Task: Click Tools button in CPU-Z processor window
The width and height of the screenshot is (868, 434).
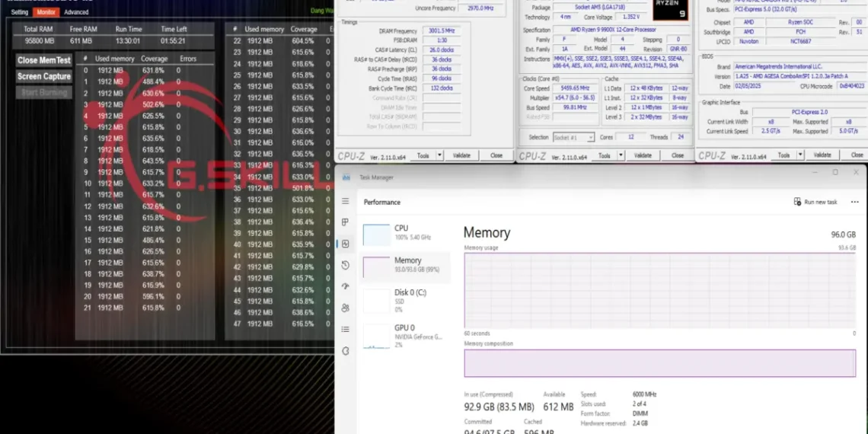Action: 605,155
